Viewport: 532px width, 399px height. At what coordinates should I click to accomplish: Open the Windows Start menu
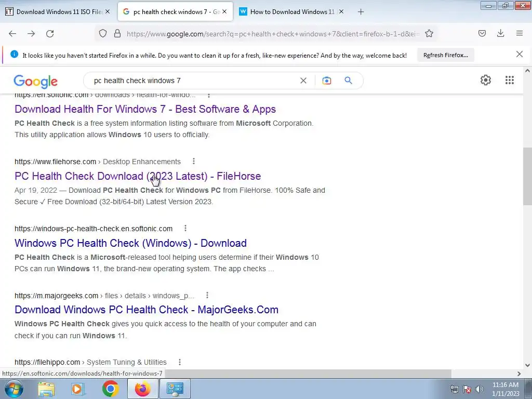14,389
